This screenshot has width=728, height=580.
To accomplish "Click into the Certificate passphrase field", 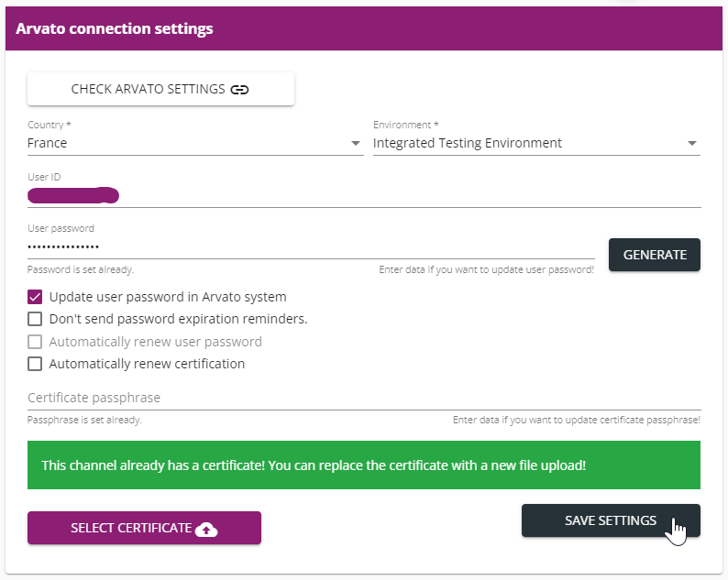I will point(364,398).
